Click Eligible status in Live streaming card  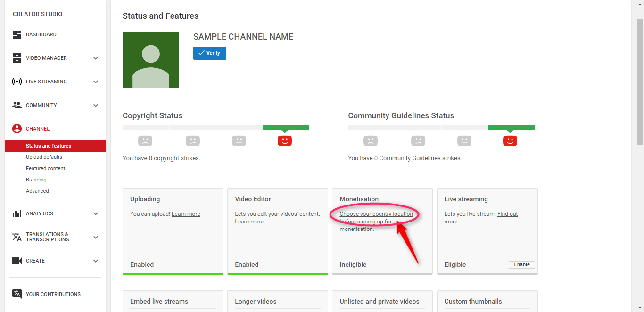(455, 264)
